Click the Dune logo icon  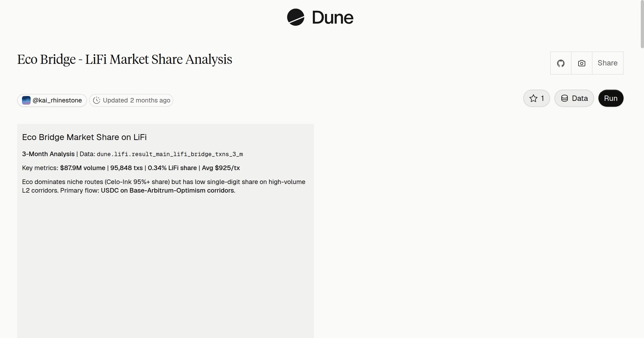pos(295,17)
